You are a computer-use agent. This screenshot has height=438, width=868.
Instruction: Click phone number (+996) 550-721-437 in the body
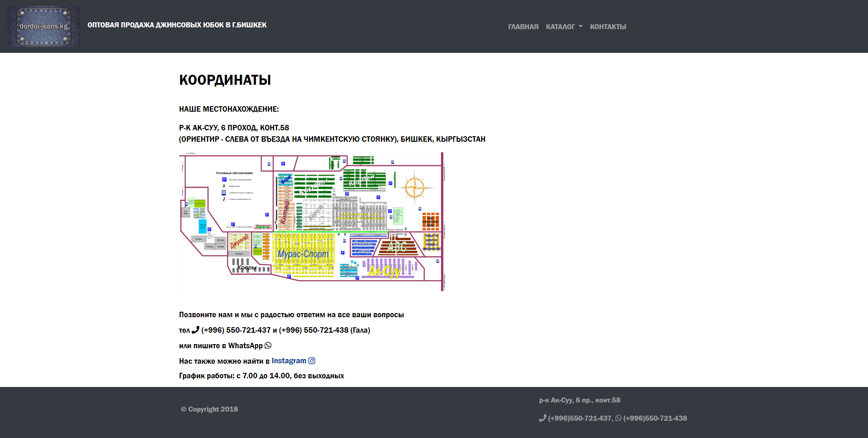[x=236, y=330]
